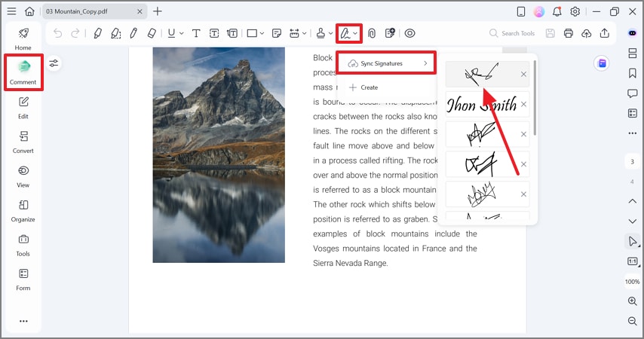Screen dimensions: 644x339
Task: Click Create new signature
Action: [x=363, y=87]
